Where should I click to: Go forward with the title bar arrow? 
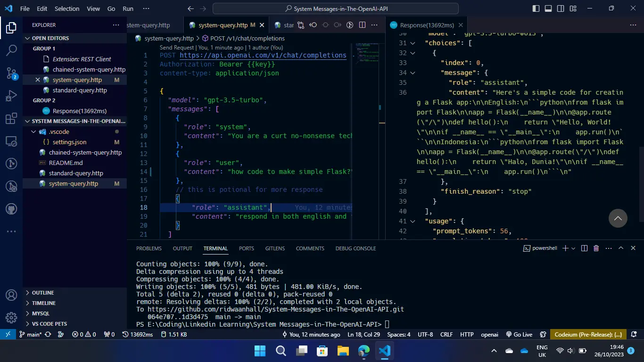point(203,8)
